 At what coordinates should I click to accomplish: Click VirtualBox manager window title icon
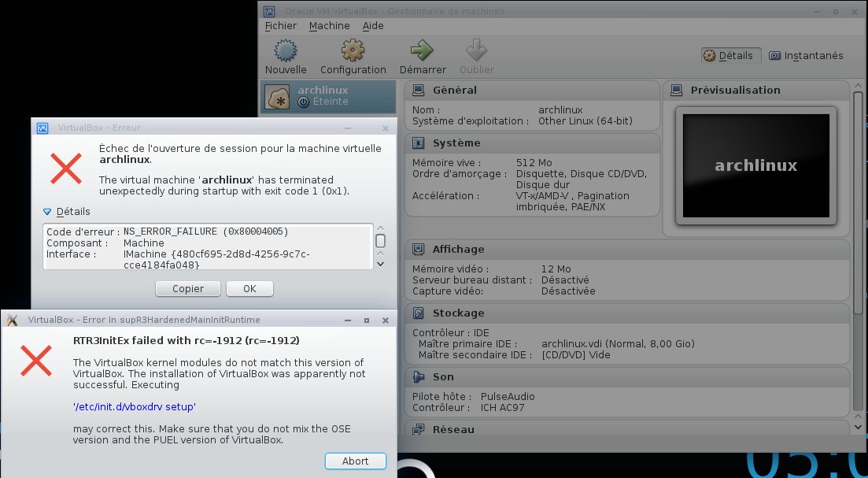pyautogui.click(x=269, y=11)
